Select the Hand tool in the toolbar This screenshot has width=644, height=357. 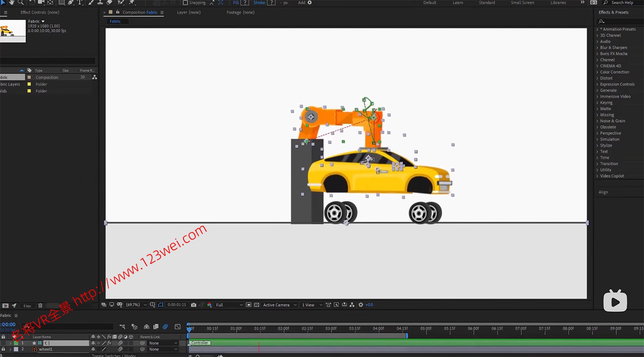click(x=11, y=3)
